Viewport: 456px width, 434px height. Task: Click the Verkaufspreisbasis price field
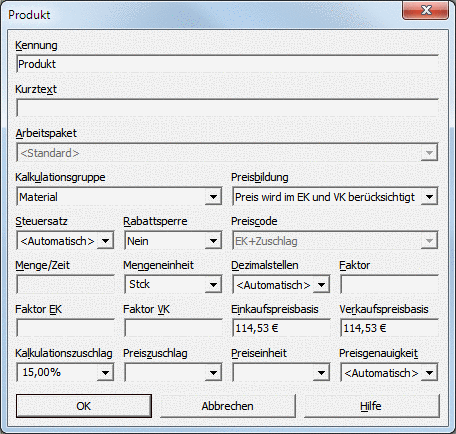(x=389, y=328)
